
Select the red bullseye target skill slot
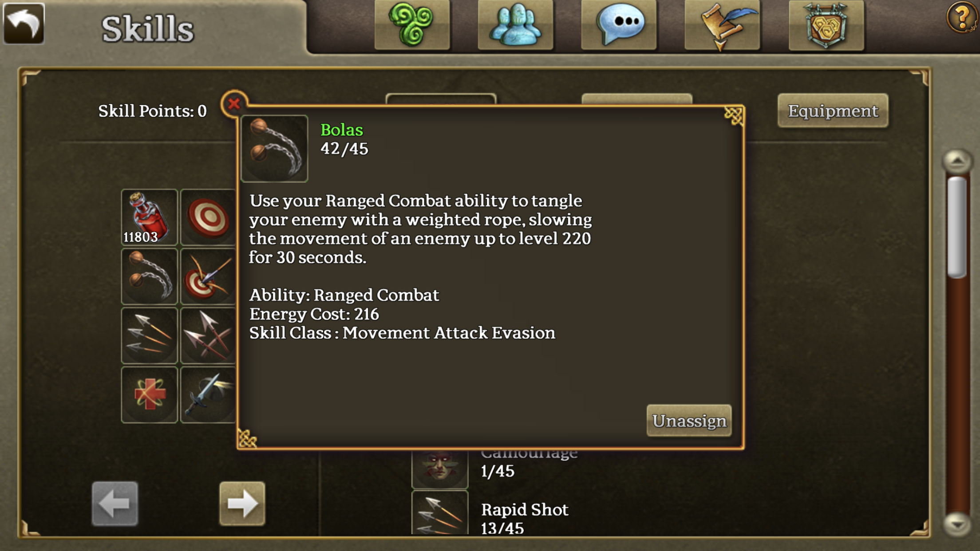point(208,217)
